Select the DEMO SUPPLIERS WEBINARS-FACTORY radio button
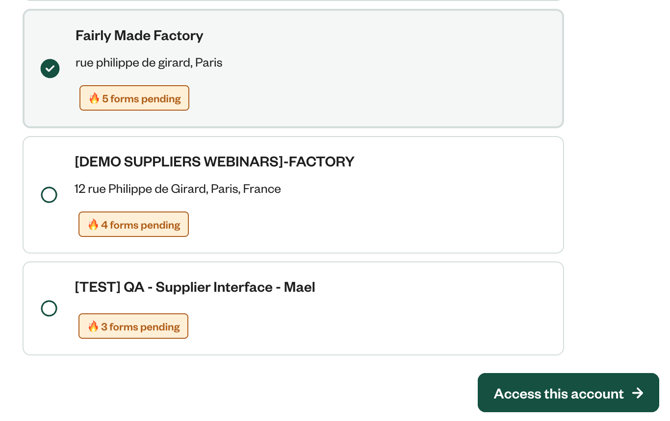 49,195
